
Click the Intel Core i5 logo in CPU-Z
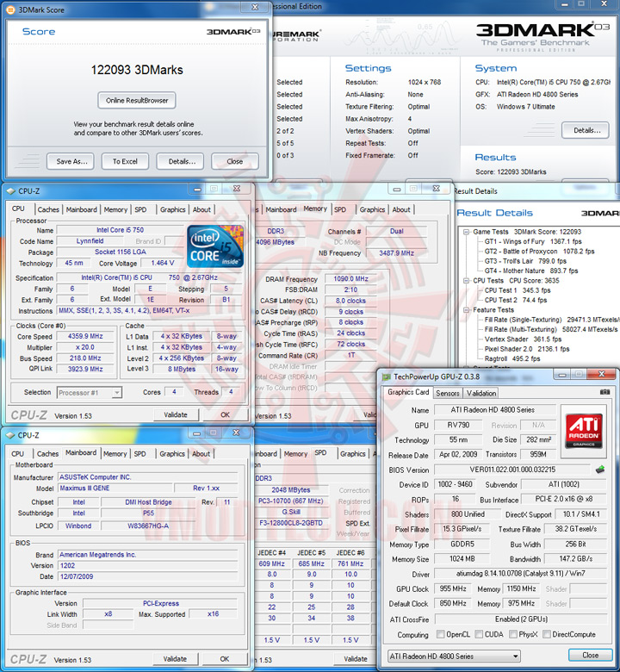click(215, 246)
